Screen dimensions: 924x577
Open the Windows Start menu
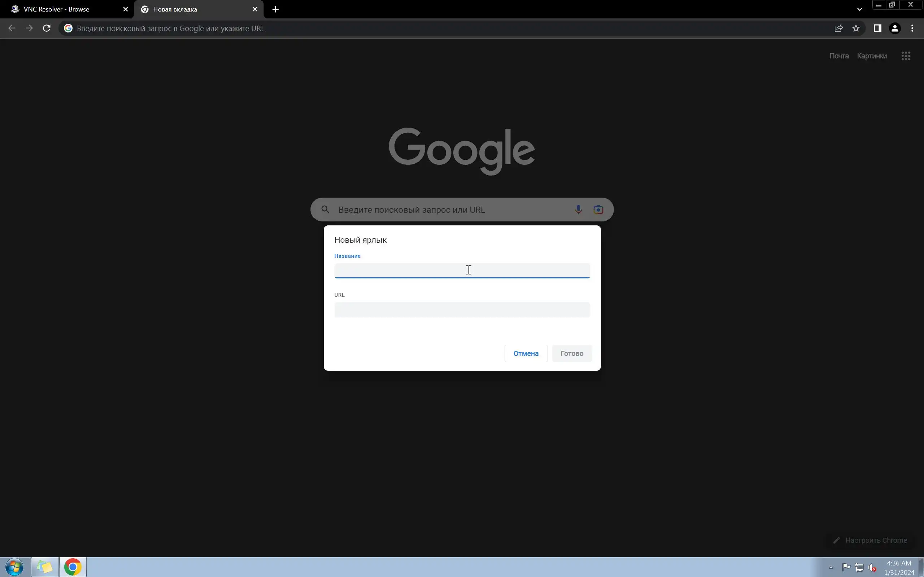click(x=14, y=567)
